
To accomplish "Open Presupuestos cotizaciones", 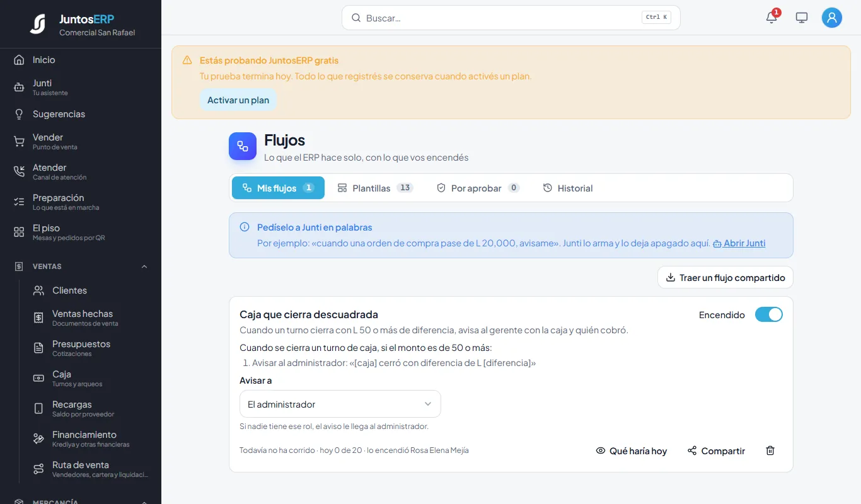I will (91, 348).
